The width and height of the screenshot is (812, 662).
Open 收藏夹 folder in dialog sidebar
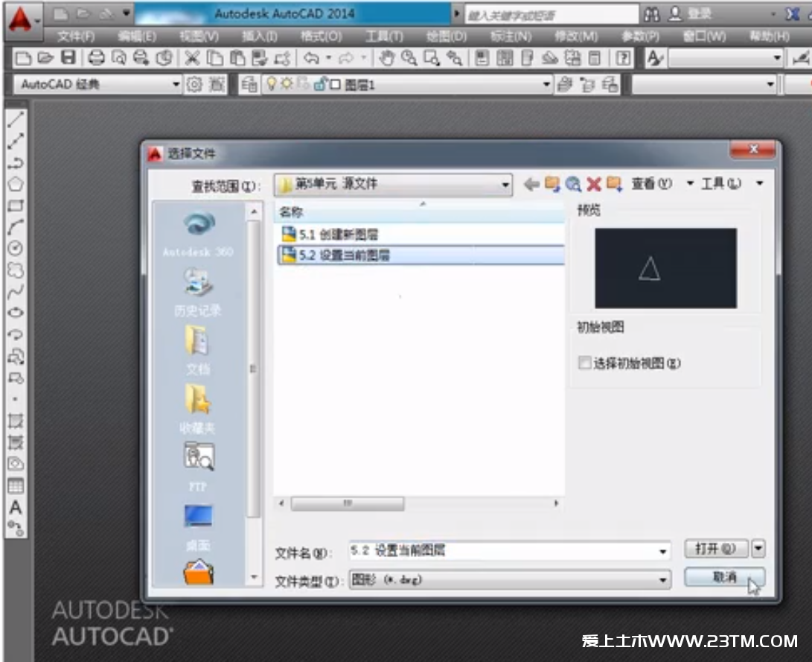coord(198,410)
